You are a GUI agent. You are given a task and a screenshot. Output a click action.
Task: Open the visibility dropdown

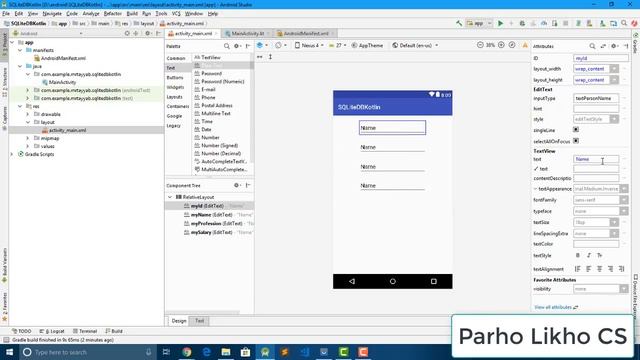(x=624, y=289)
